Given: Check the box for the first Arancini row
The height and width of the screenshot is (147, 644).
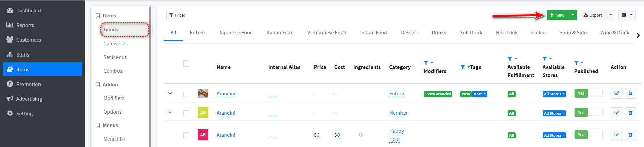Looking at the screenshot, I should 186,94.
